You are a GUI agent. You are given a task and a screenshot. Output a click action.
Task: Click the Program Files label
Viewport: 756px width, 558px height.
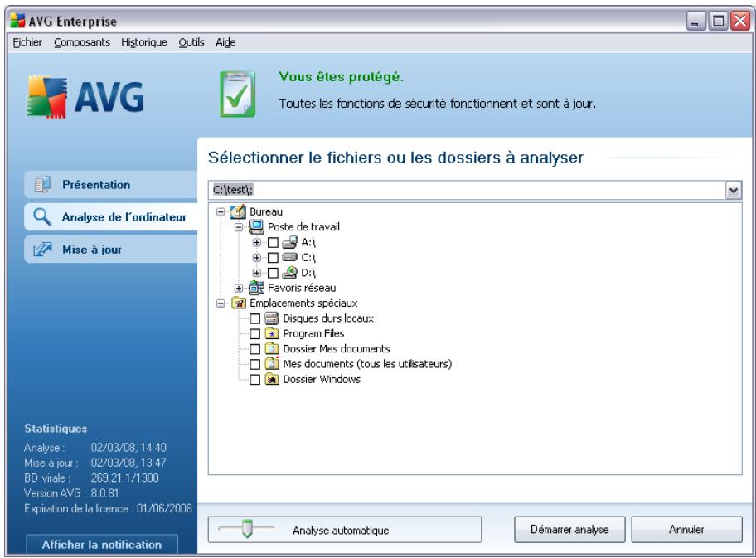tap(313, 334)
